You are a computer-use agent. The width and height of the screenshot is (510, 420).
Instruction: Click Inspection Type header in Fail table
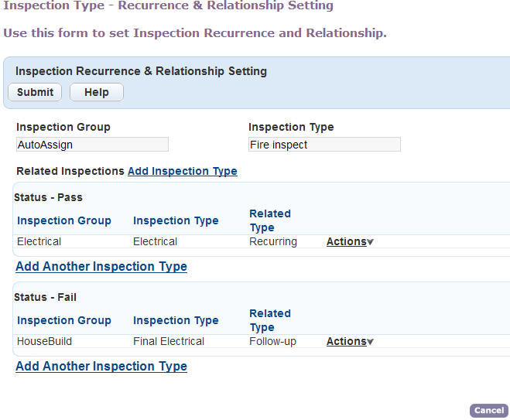pos(176,320)
